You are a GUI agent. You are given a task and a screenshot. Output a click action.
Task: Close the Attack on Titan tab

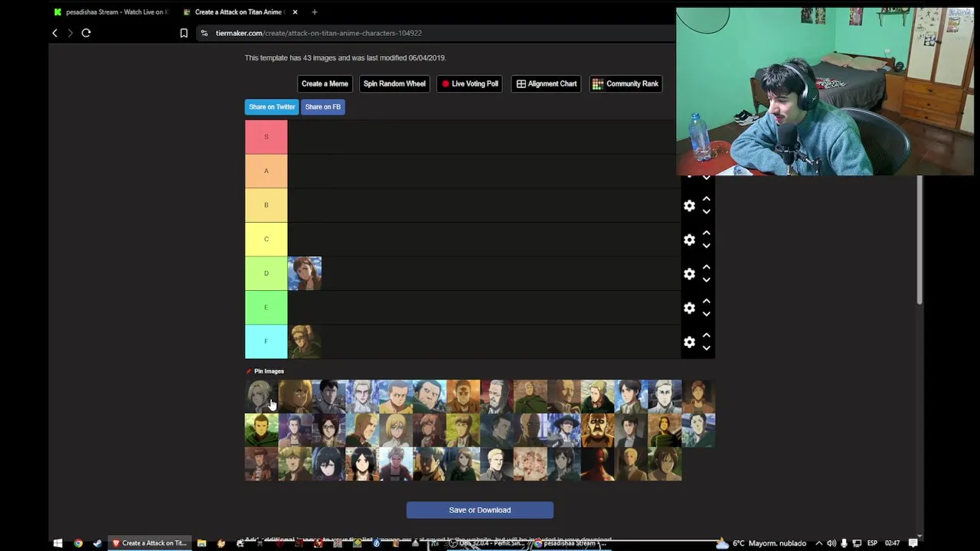(x=295, y=12)
